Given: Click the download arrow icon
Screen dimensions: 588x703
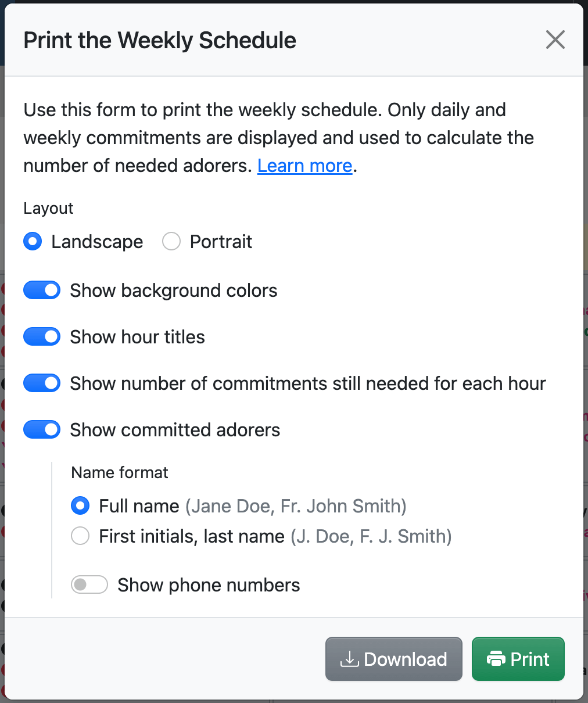Looking at the screenshot, I should [349, 659].
